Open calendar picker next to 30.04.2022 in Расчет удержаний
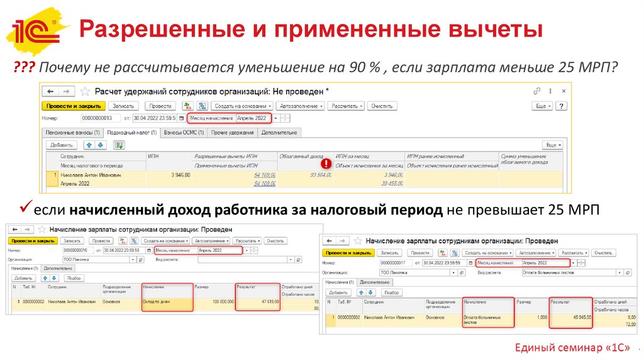The image size is (644, 361). tap(181, 118)
